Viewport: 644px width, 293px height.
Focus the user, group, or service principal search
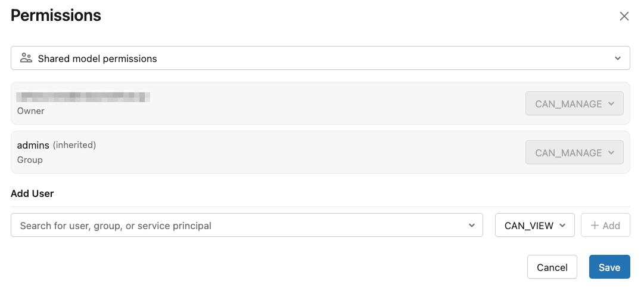tap(238, 226)
